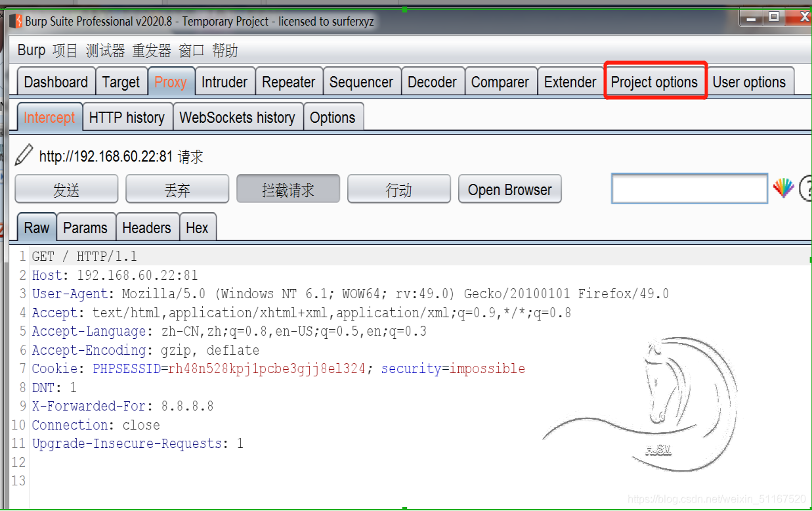Open the 项目 menu
Screen dimensions: 812x511
(x=65, y=51)
